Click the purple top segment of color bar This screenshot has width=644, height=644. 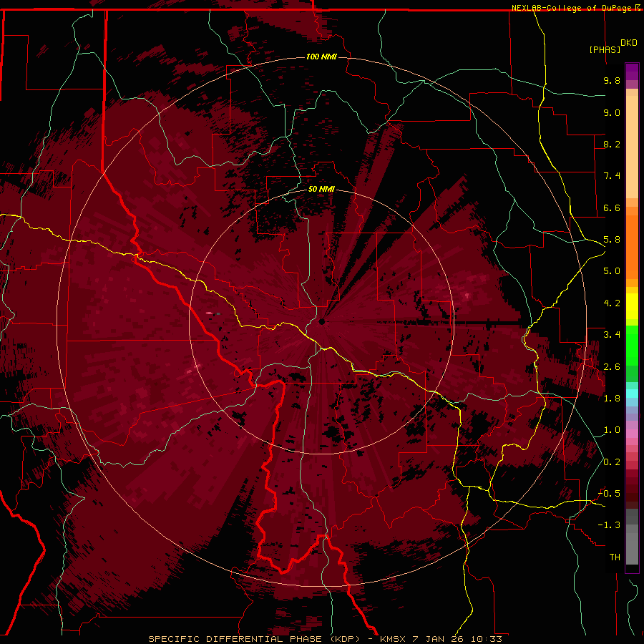(632, 72)
